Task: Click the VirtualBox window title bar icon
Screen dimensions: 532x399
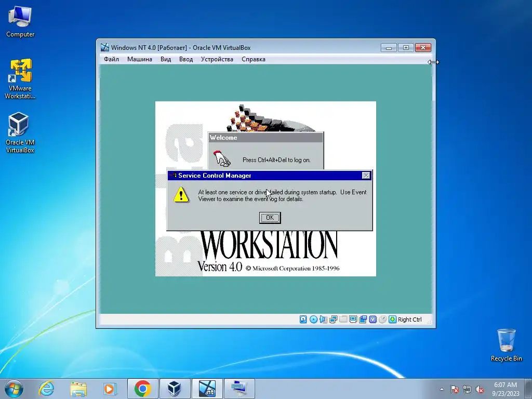Action: coord(105,47)
